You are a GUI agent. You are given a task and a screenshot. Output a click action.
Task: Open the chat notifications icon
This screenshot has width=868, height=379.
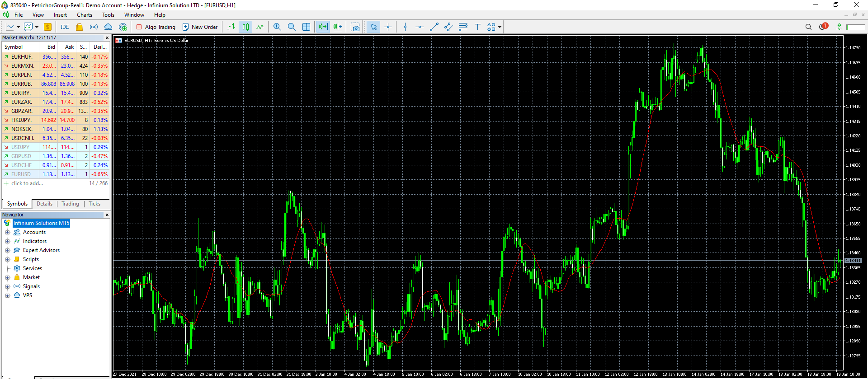(823, 27)
